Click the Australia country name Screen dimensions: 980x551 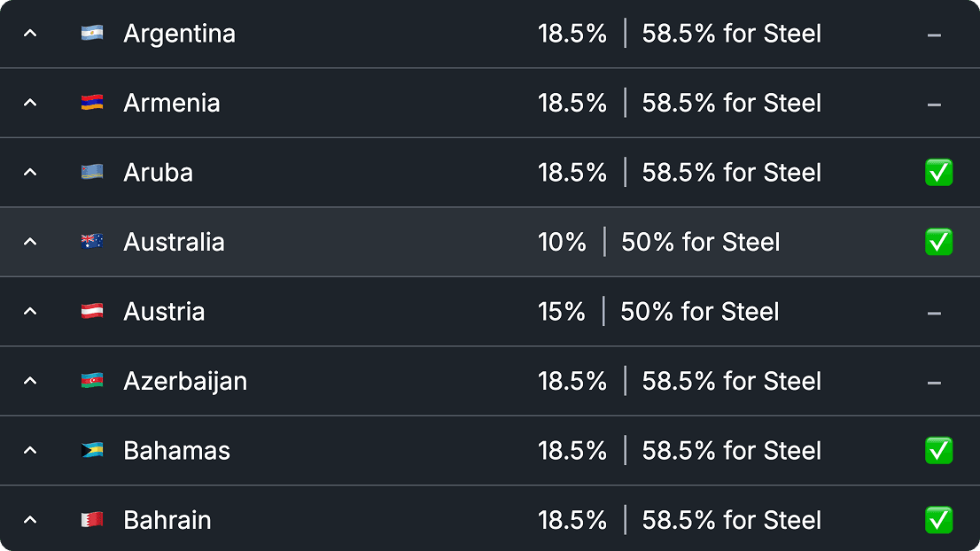click(174, 242)
